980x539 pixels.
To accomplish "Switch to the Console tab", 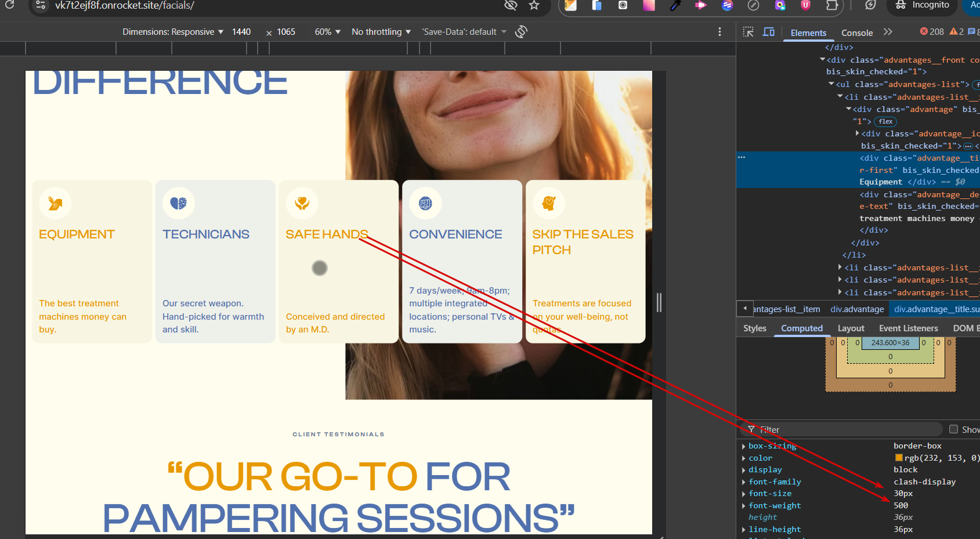I will (856, 33).
